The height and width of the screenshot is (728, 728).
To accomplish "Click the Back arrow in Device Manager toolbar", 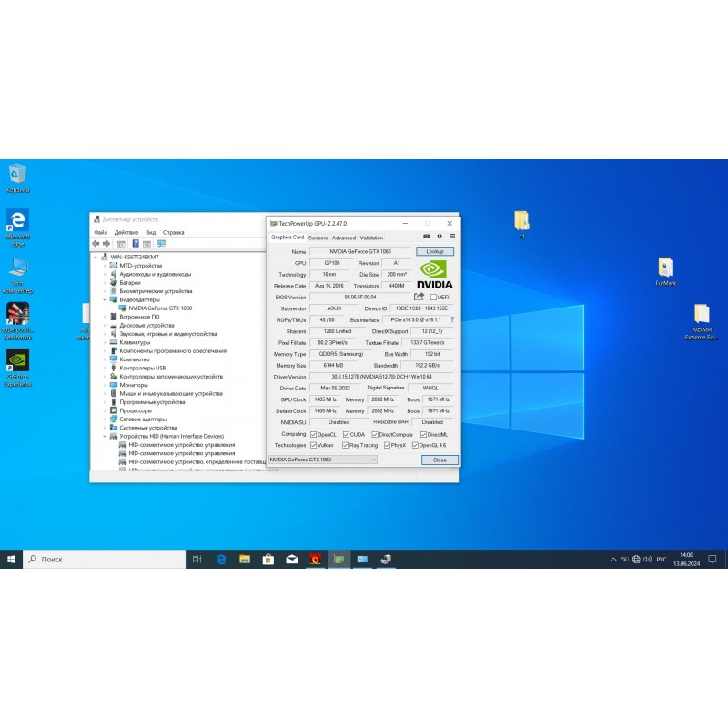I will 96,244.
